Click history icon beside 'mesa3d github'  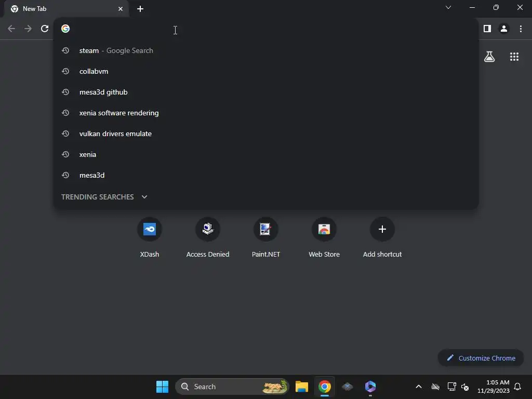[x=65, y=92]
